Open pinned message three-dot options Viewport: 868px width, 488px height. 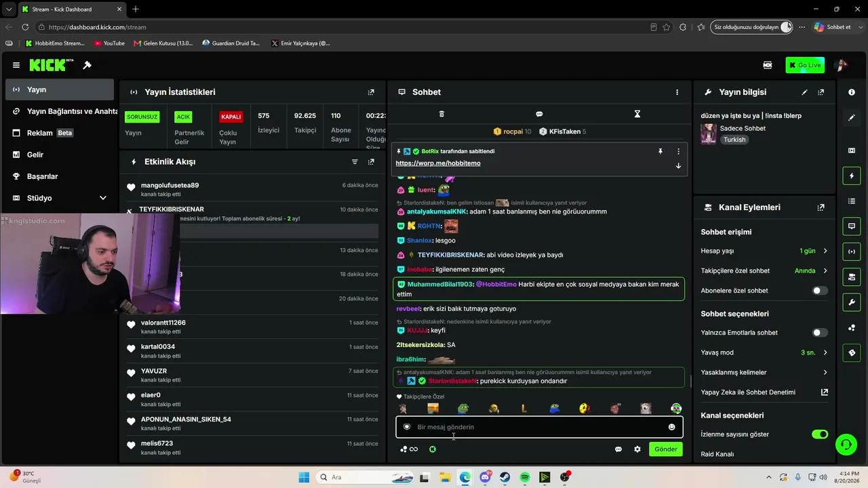(678, 151)
